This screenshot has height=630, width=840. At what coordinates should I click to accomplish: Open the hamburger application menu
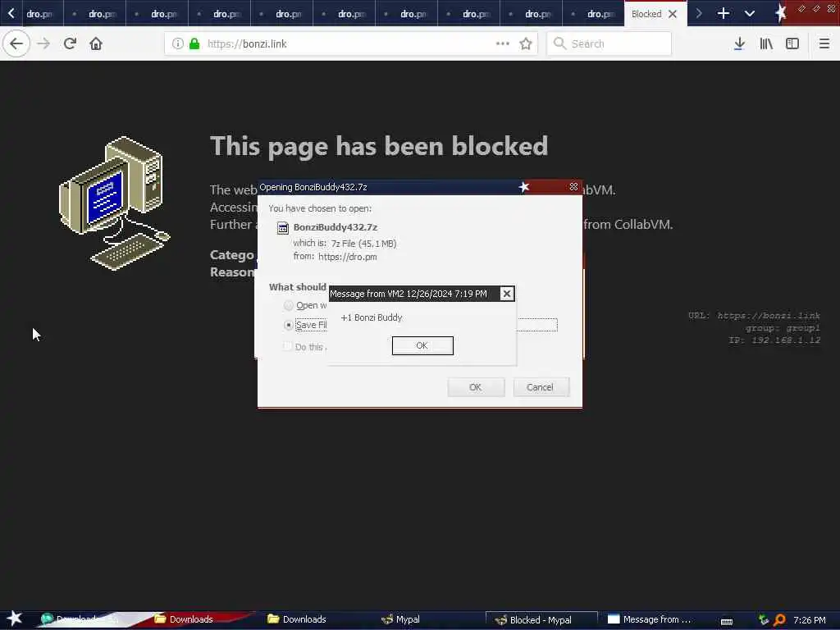(x=824, y=43)
